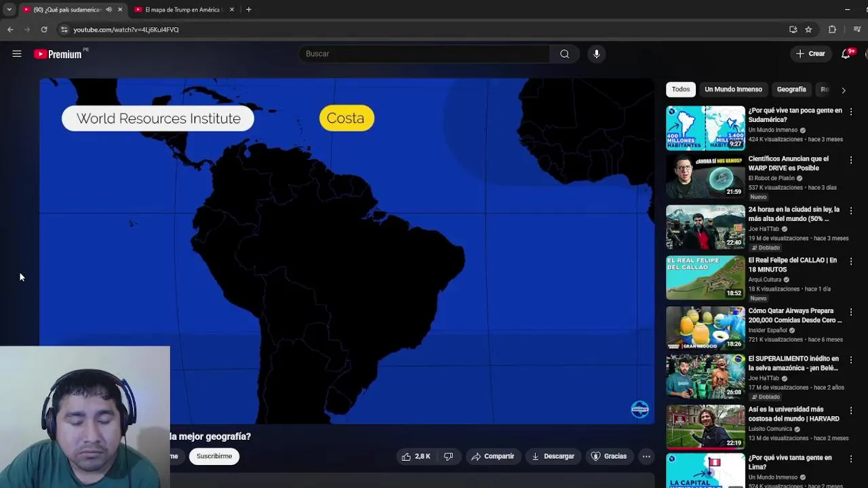Open El Robot de Platón channel name
Screen dimensions: 868x488
click(x=772, y=178)
